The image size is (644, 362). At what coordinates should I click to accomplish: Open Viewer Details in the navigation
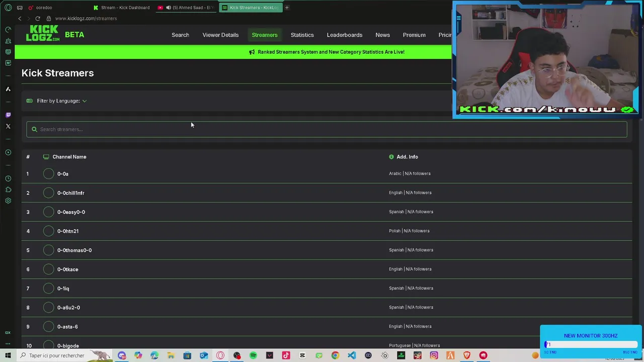220,35
